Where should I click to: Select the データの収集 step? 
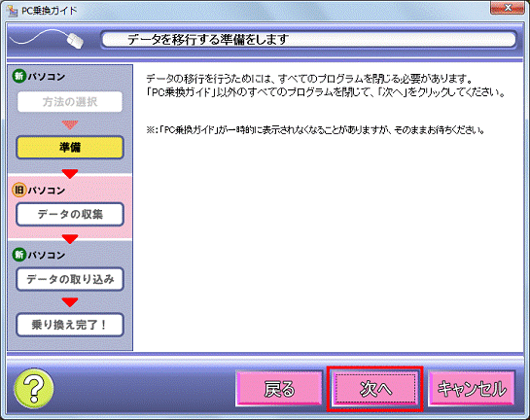click(70, 214)
